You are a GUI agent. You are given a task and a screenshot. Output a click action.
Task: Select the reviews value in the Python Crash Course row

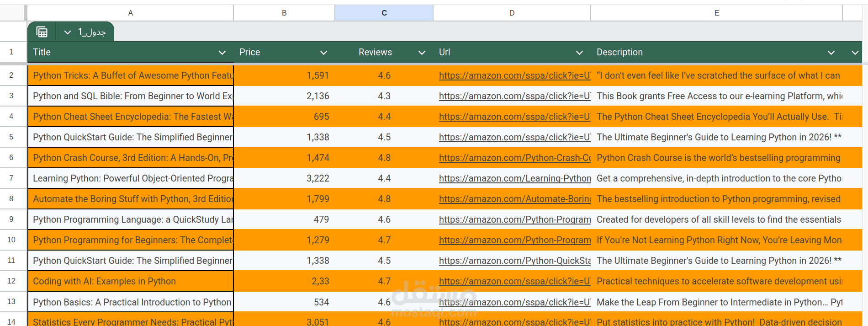(384, 158)
